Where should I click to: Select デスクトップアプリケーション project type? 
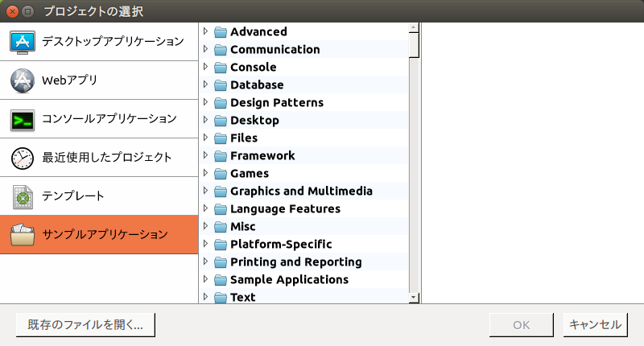coord(99,42)
